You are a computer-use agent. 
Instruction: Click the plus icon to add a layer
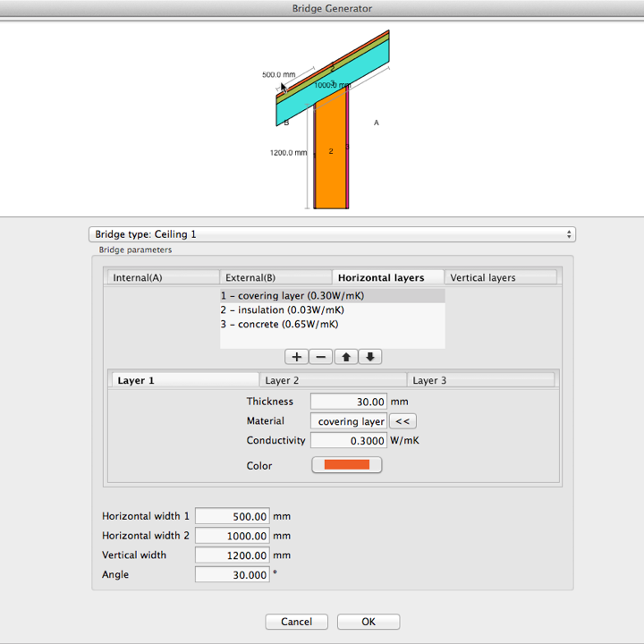pyautogui.click(x=297, y=357)
